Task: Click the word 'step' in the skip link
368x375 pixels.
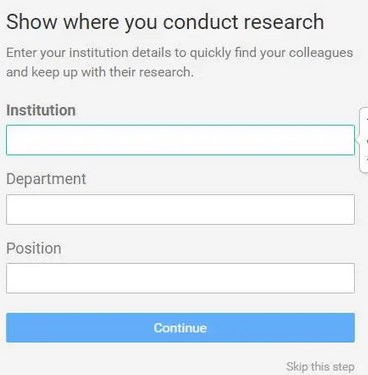Action: [x=340, y=367]
